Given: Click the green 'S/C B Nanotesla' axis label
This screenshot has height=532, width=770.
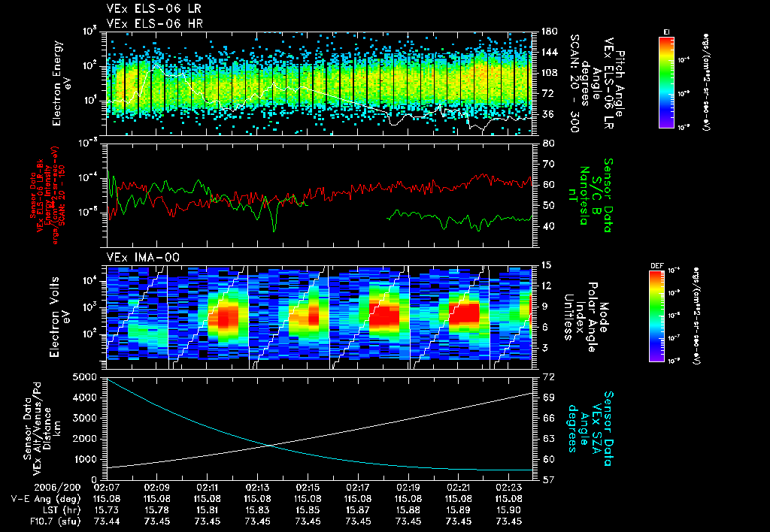Looking at the screenshot, I should (x=590, y=195).
